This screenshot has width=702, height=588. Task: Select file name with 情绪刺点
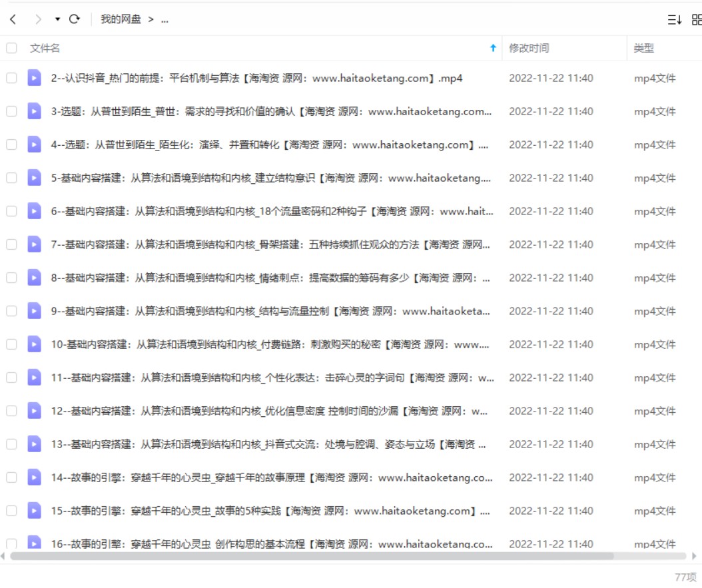click(270, 278)
